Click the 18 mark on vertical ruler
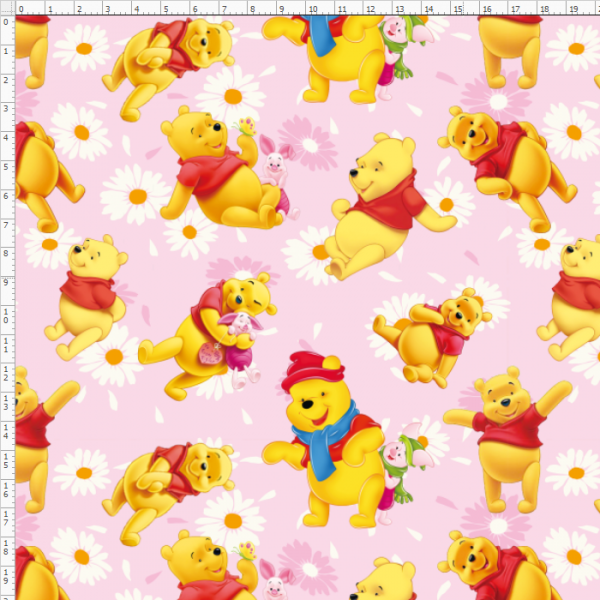 6,548
